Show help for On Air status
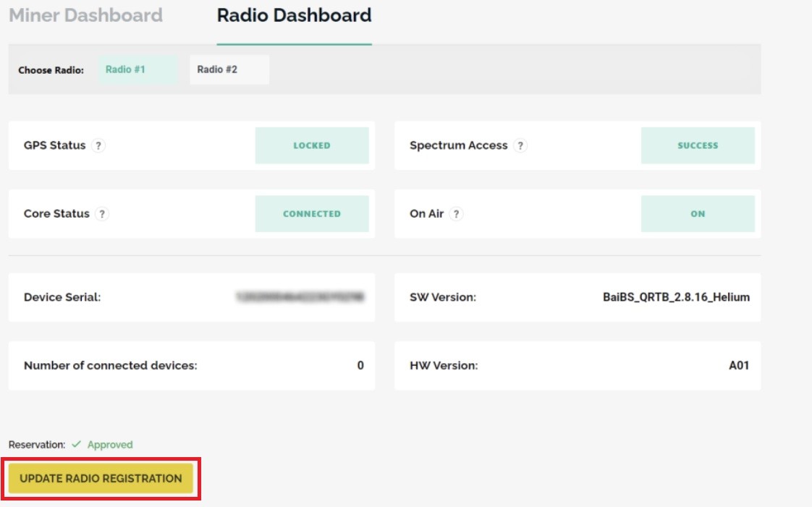The height and width of the screenshot is (507, 812). click(x=457, y=214)
